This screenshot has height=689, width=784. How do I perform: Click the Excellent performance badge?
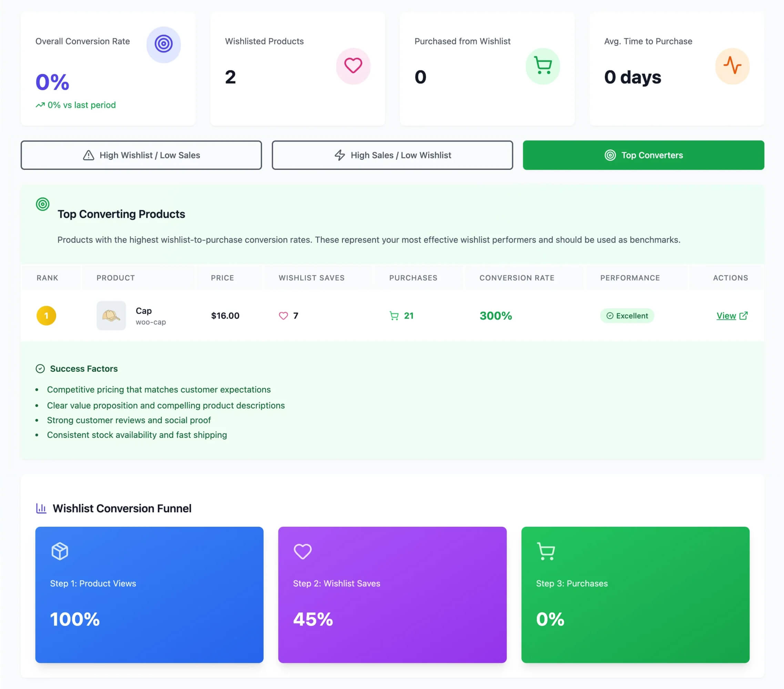(x=627, y=316)
